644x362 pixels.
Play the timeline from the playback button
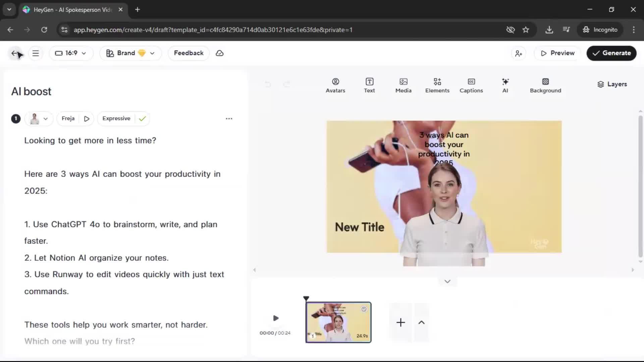[276, 318]
